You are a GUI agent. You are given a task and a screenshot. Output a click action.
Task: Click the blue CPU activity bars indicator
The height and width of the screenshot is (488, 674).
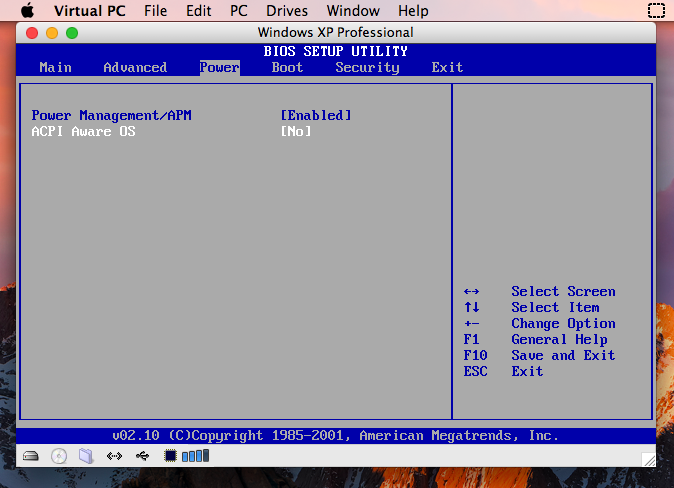click(196, 456)
